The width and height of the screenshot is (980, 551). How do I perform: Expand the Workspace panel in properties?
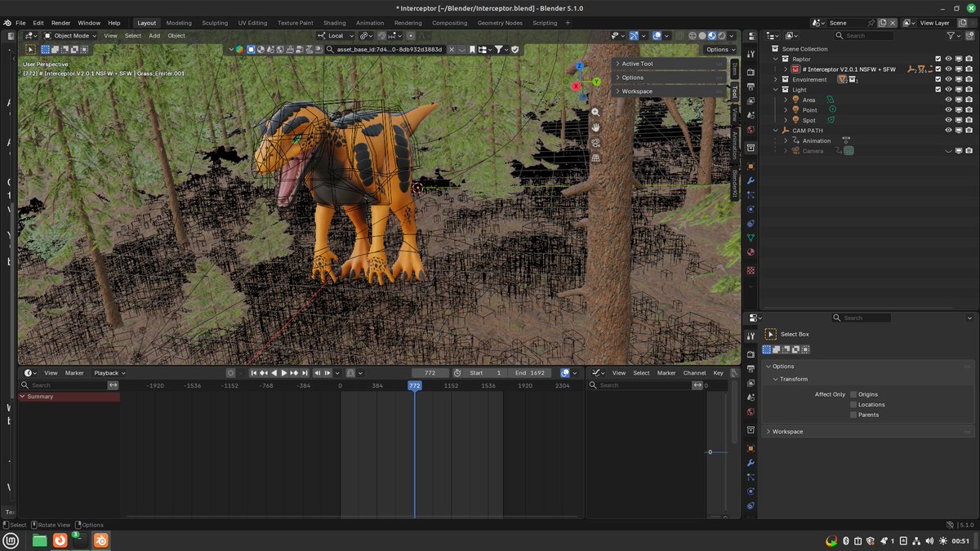pyautogui.click(x=787, y=431)
